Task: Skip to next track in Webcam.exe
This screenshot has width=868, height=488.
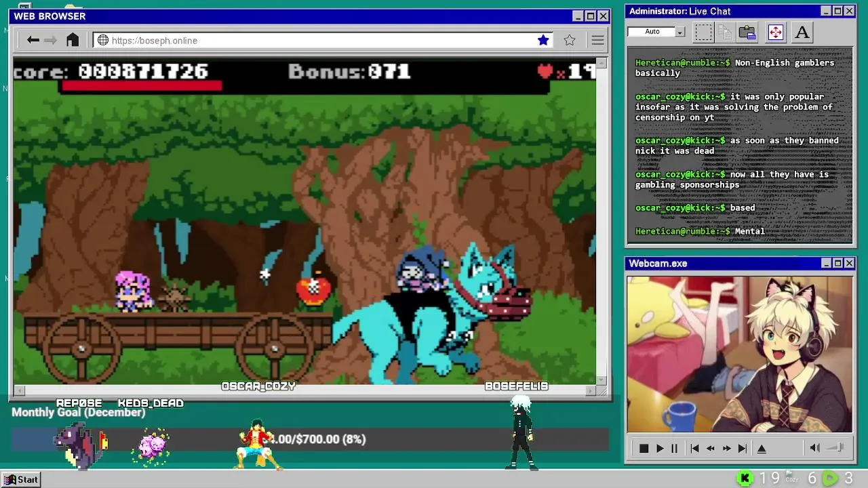Action: point(743,448)
